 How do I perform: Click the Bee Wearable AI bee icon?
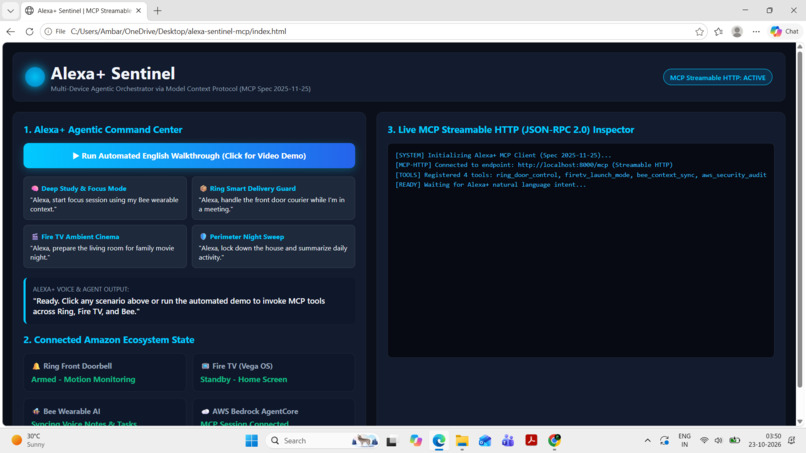click(36, 411)
